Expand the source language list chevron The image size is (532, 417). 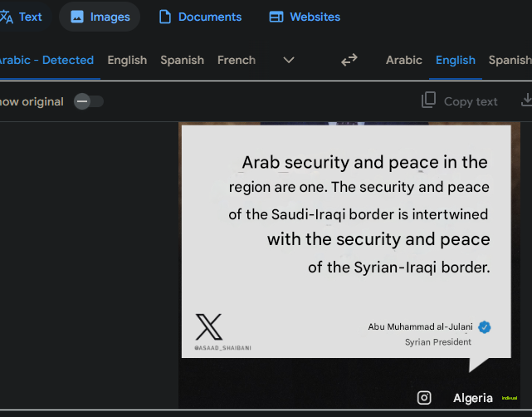tap(289, 60)
